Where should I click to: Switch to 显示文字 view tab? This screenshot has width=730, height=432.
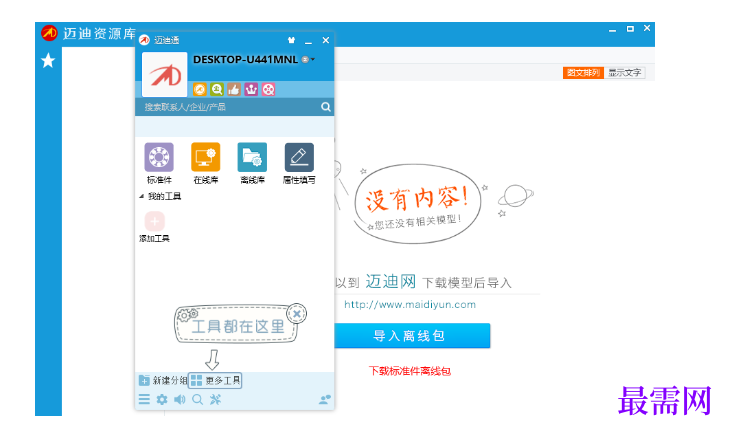625,73
